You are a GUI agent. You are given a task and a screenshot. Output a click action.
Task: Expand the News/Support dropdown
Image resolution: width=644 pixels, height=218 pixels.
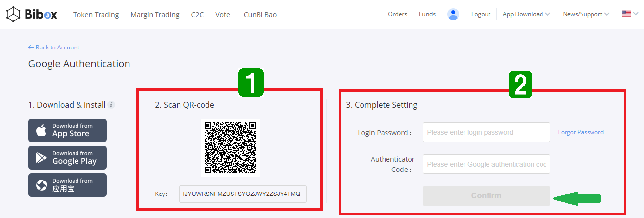[586, 14]
